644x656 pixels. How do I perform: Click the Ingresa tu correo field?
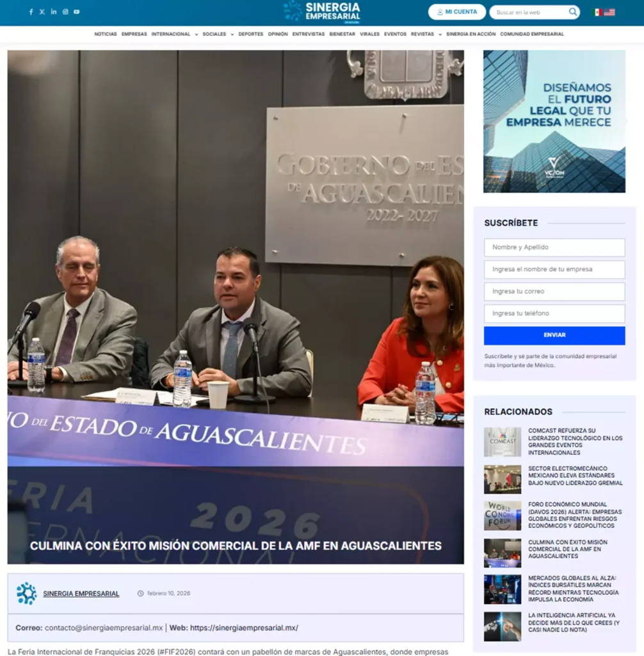pyautogui.click(x=554, y=291)
